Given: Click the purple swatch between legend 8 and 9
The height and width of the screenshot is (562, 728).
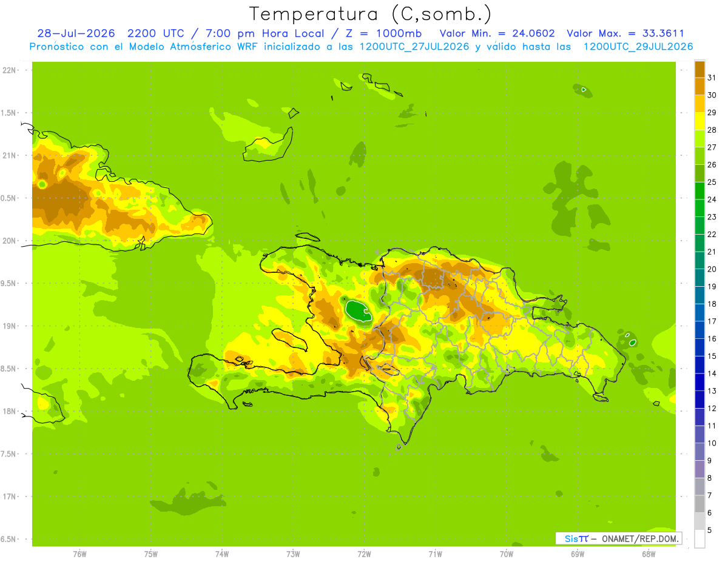Looking at the screenshot, I should coord(699,469).
